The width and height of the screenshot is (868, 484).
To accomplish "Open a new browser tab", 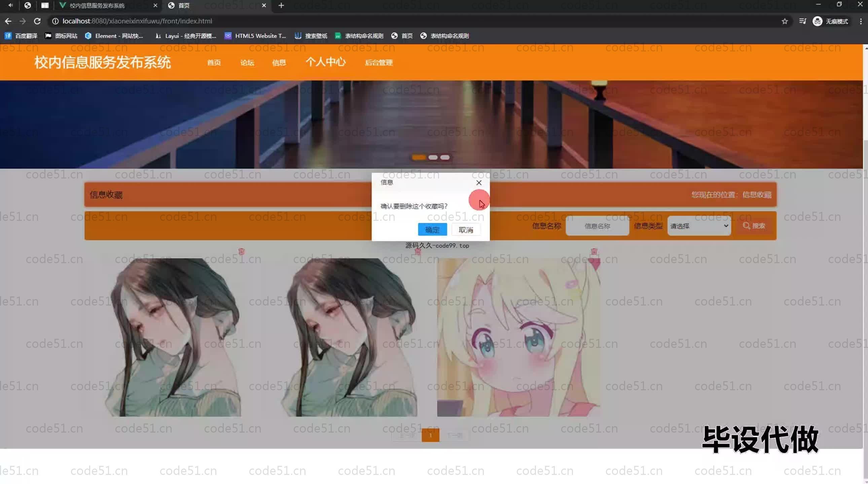I will 281,5.
